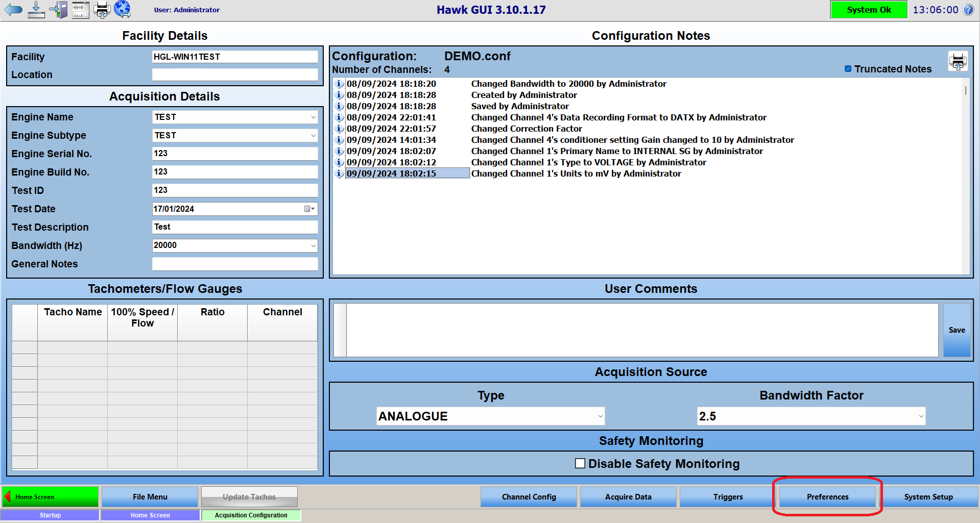Click the Configuration Notes vertical scrollbar
This screenshot has height=523, width=980.
pos(965,153)
